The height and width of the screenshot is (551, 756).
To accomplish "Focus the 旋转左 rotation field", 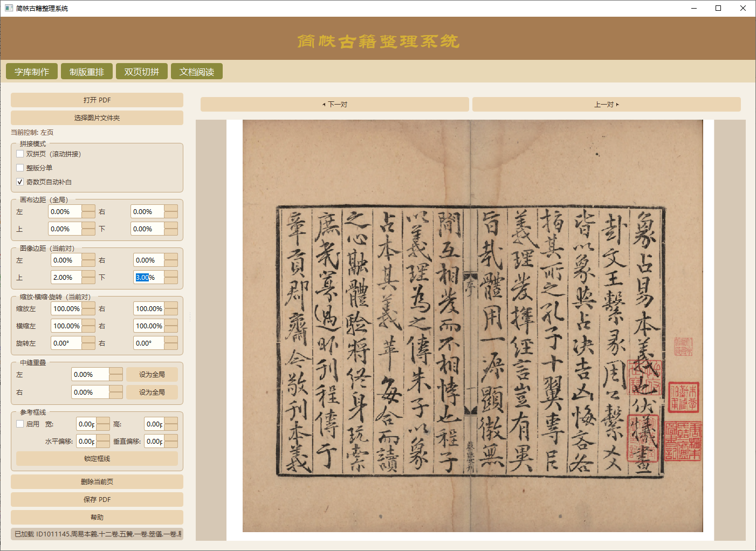I will coord(67,343).
